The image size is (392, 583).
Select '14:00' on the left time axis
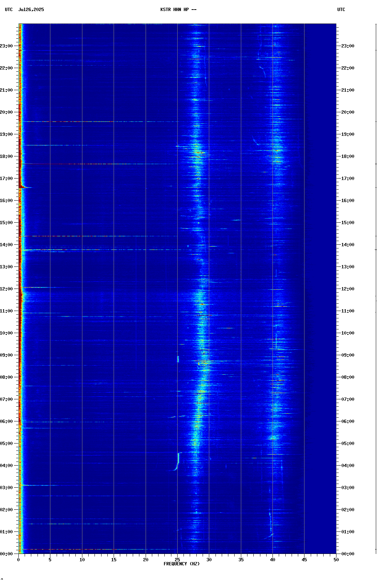(6, 245)
